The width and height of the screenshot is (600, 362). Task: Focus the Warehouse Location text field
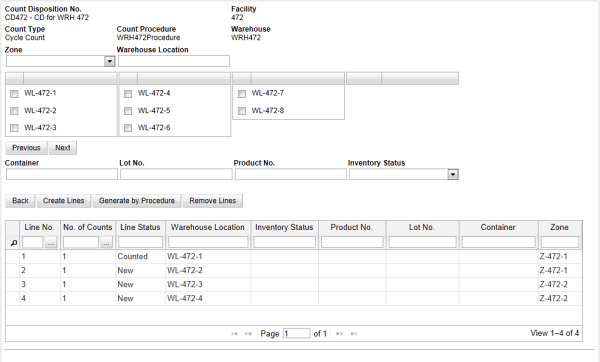coord(174,61)
